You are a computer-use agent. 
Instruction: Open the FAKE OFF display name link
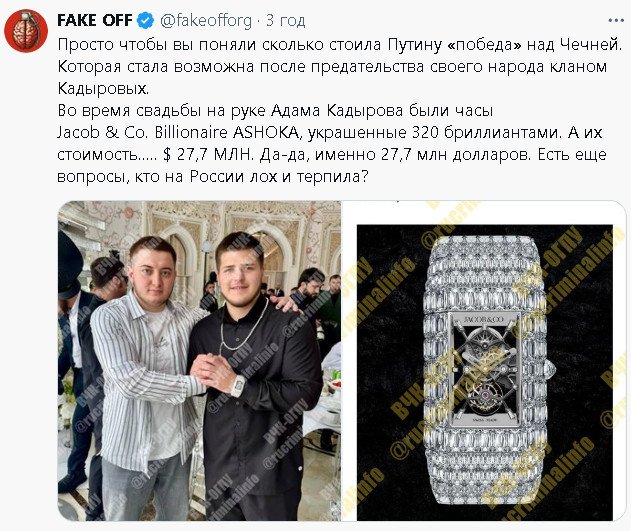tap(95, 20)
